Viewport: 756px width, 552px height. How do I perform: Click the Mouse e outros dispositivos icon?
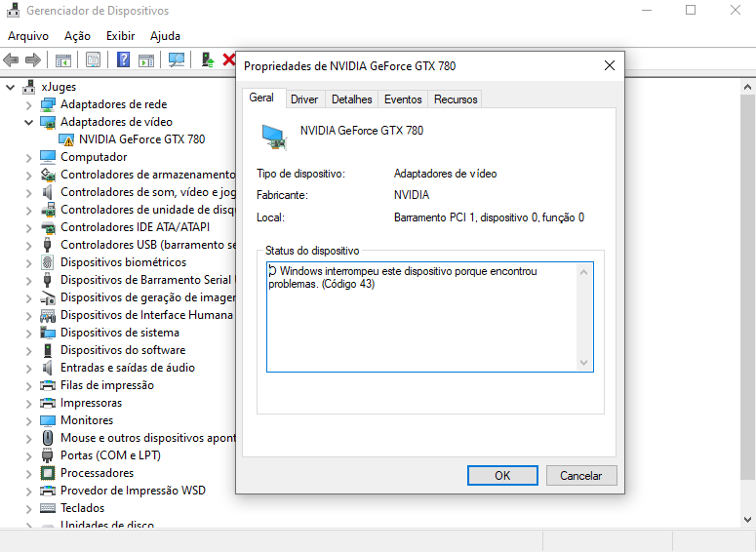pyautogui.click(x=48, y=438)
